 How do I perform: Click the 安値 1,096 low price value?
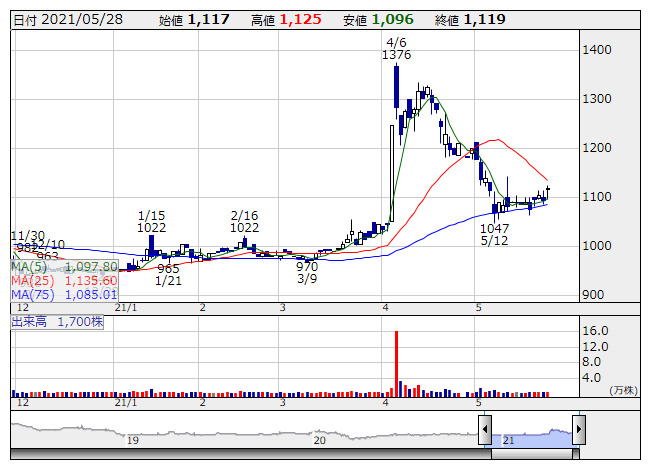389,19
